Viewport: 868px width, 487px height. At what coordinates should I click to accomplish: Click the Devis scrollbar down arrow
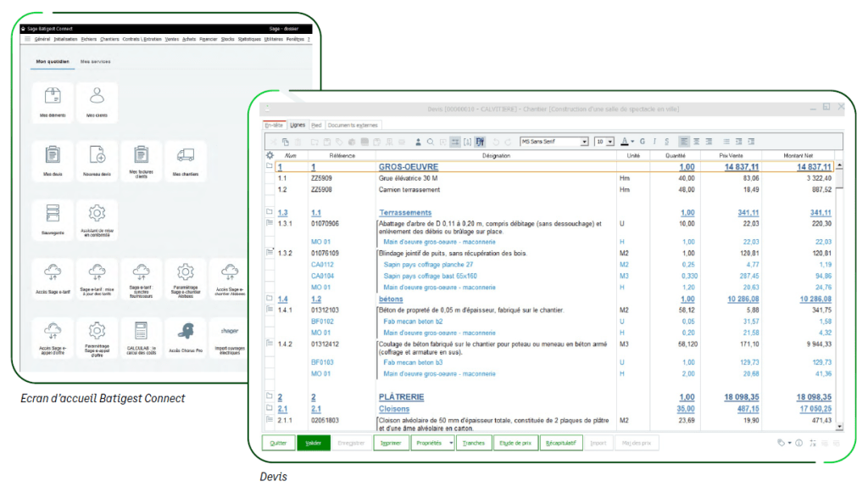839,427
